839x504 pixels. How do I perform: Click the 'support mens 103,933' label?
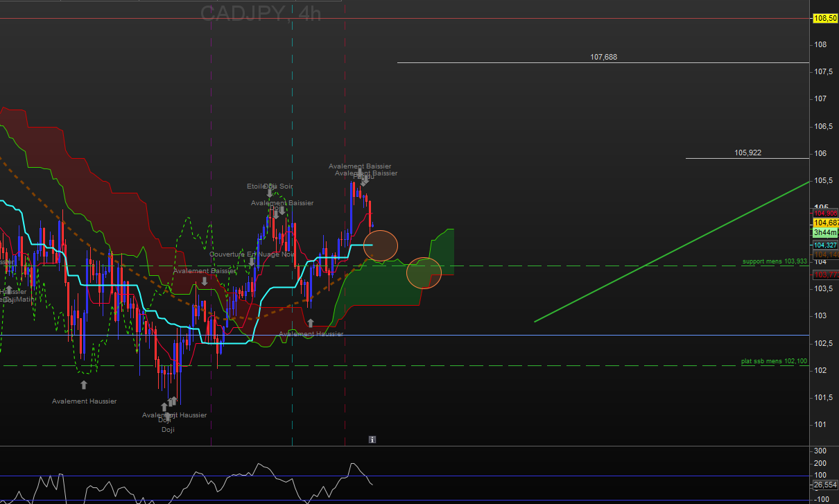tap(775, 261)
